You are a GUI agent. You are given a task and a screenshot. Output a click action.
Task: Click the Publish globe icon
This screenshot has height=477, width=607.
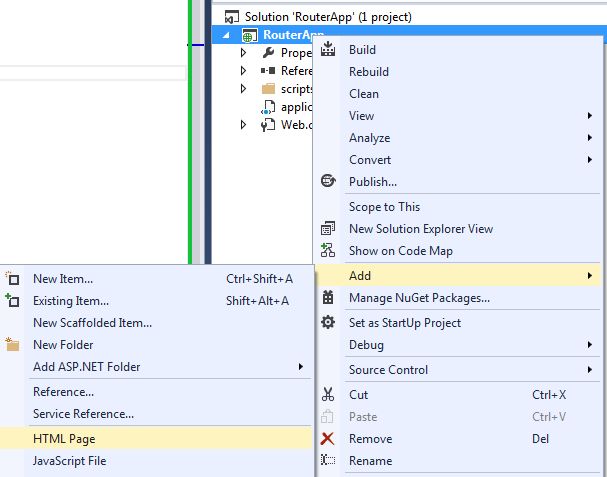pyautogui.click(x=328, y=181)
